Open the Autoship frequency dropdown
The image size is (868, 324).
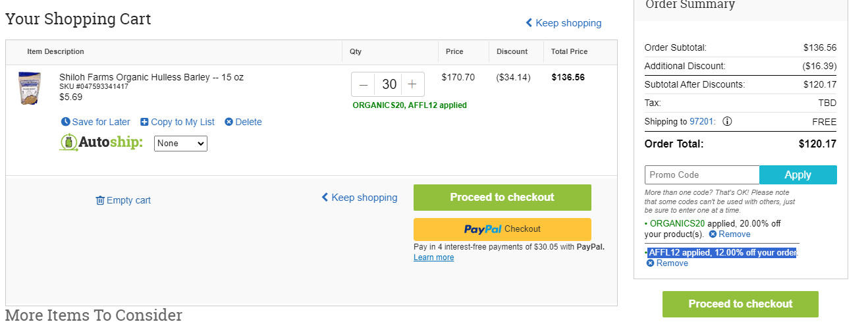[180, 144]
